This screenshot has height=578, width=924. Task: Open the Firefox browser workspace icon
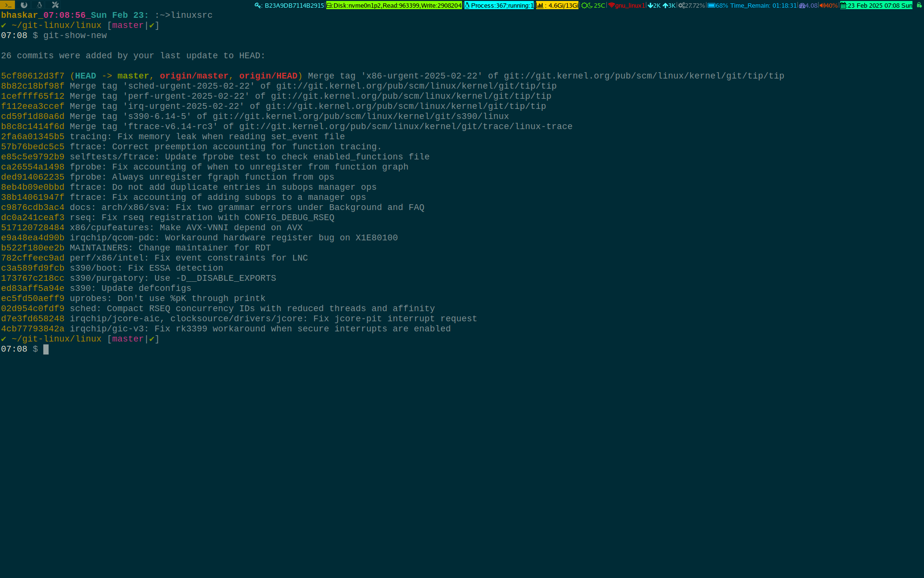tap(24, 5)
